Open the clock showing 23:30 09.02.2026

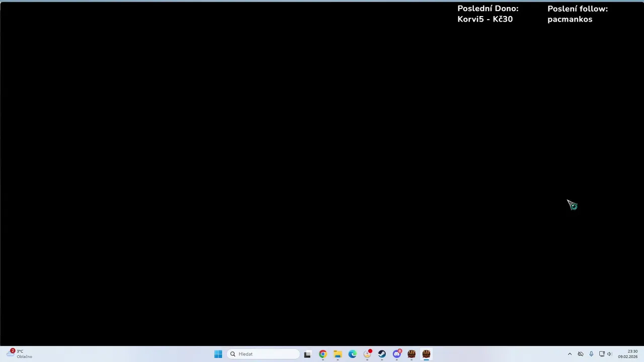(x=628, y=354)
